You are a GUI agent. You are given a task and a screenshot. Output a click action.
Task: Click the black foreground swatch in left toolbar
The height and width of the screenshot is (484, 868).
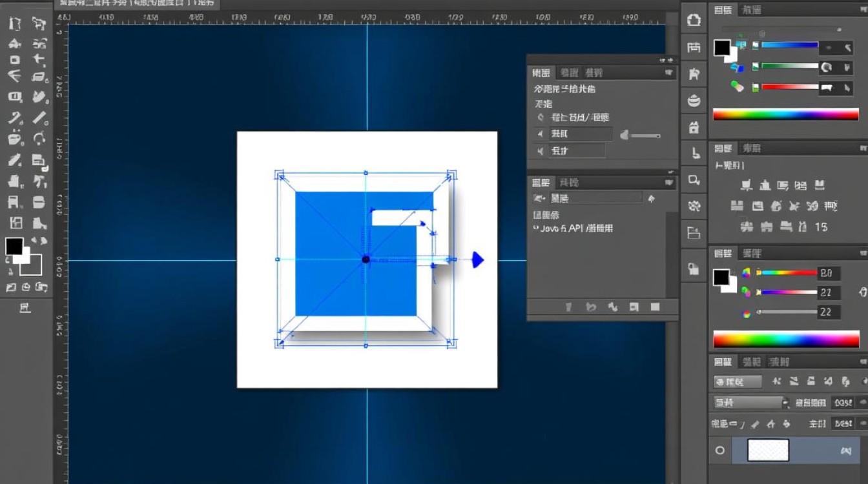[x=14, y=246]
